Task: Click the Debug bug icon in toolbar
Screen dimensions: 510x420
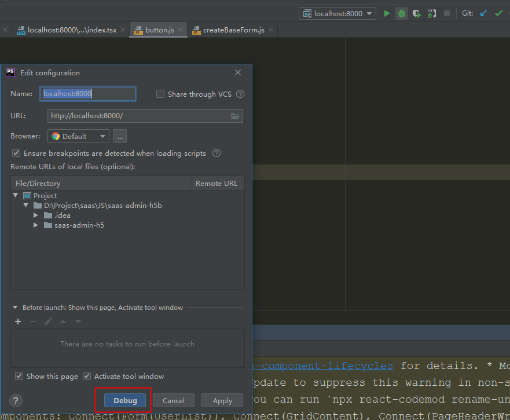Action: coord(402,13)
